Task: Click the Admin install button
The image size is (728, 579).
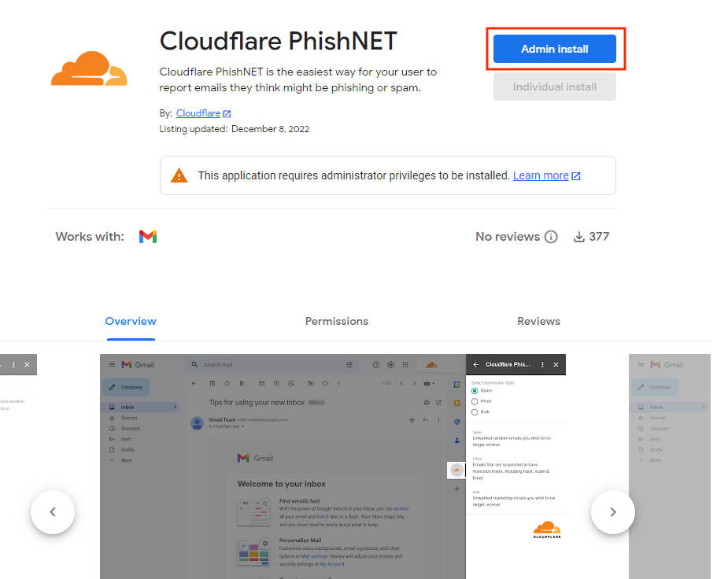Action: click(554, 49)
